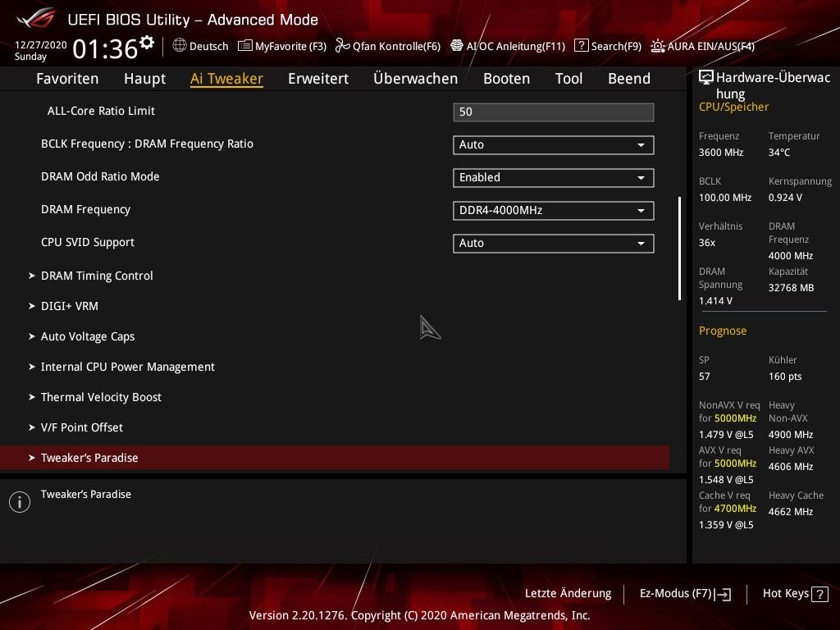840x630 pixels.
Task: Show Hot Keys help
Action: (x=795, y=594)
